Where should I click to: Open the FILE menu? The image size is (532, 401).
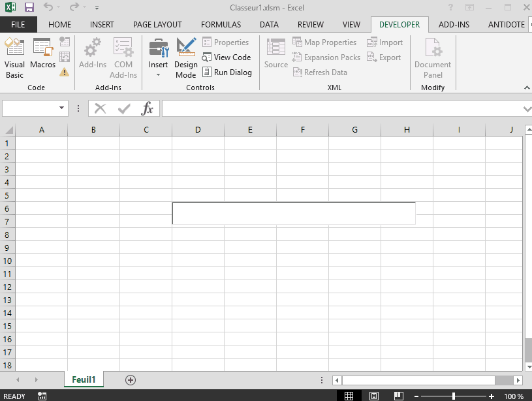18,24
